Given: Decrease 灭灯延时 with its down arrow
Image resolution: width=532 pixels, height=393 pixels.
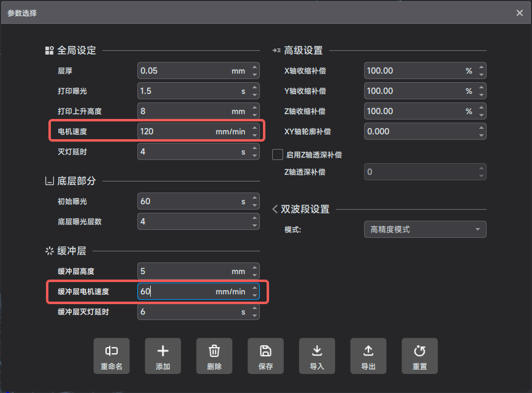Looking at the screenshot, I should 255,155.
